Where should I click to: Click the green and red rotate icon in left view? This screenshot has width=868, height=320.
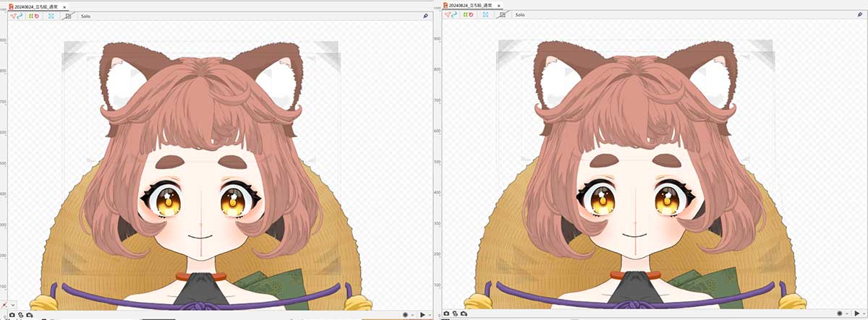click(34, 16)
